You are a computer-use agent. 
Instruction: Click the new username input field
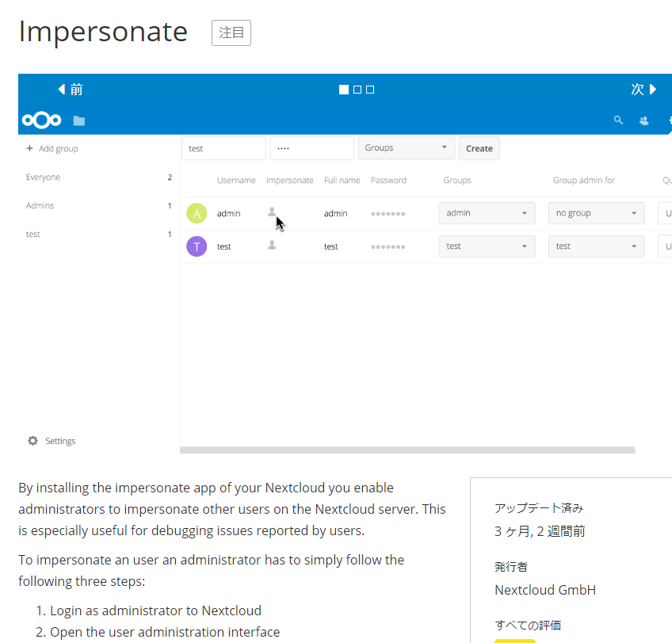point(223,148)
